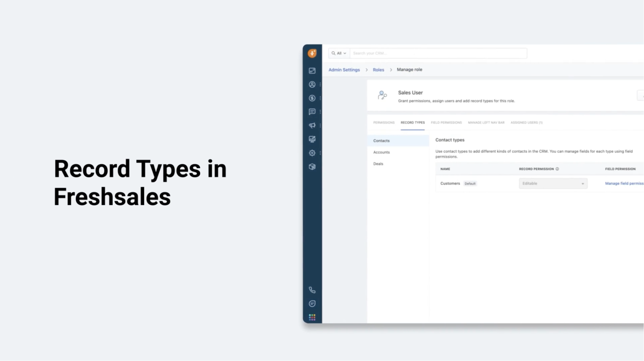
Task: Expand the search All filter dropdown
Action: [x=339, y=53]
